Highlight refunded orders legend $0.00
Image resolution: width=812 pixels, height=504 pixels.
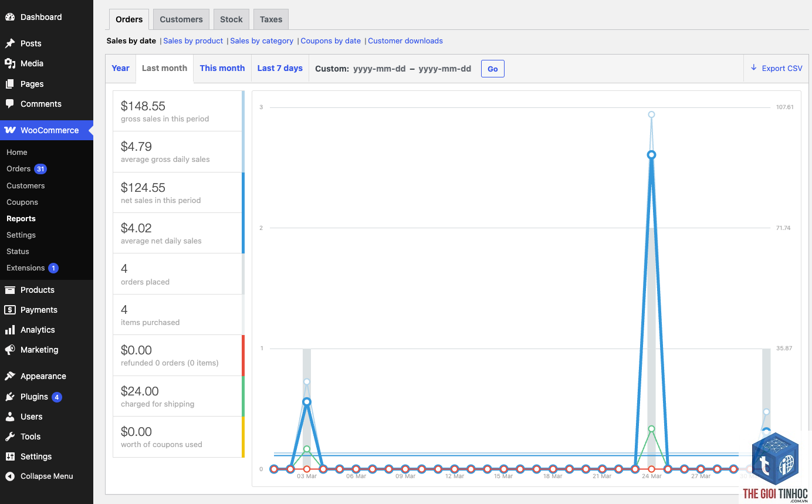[178, 356]
